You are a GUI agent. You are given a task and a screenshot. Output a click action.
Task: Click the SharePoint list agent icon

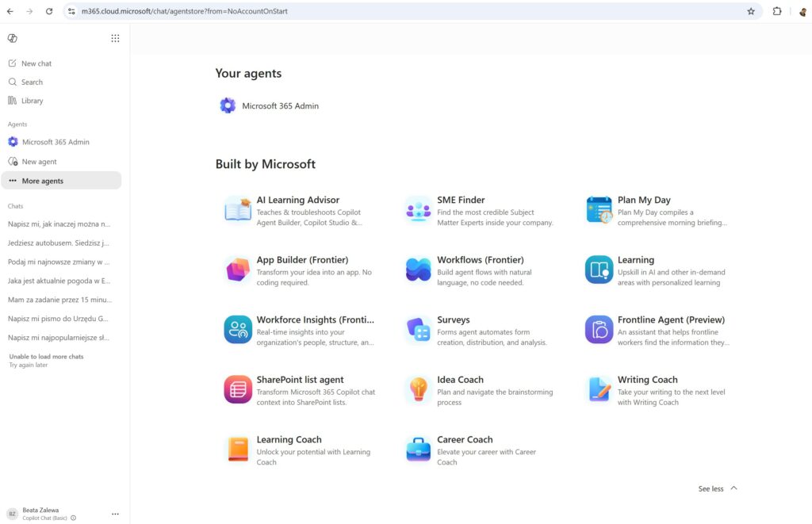click(x=238, y=389)
